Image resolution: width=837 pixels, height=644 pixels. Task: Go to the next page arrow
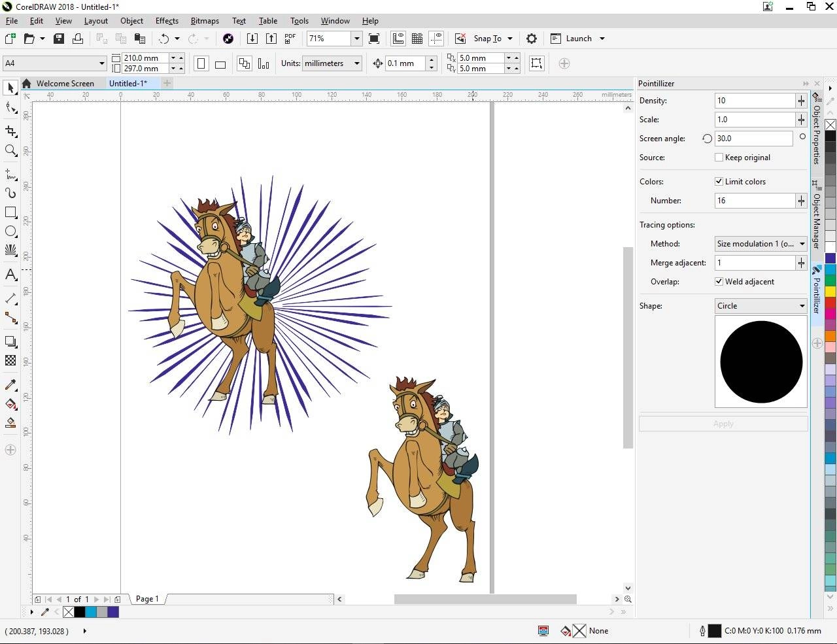tap(97, 599)
